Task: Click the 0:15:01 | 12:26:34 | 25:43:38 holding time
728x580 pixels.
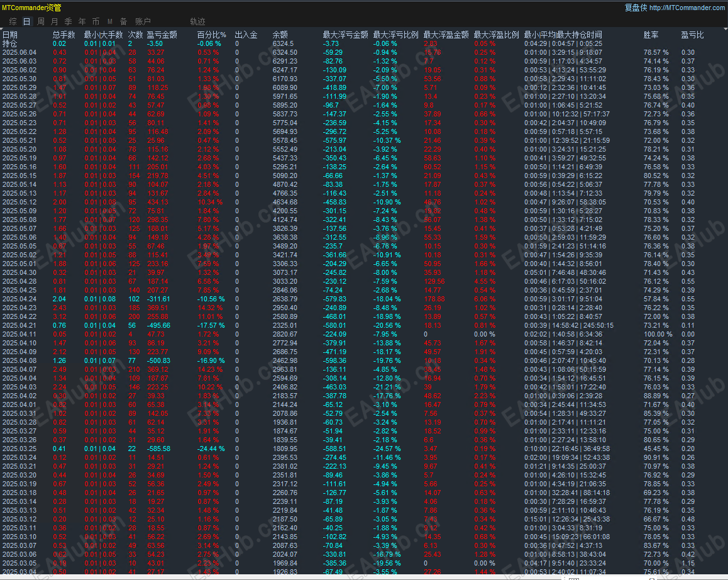Action: click(567, 519)
